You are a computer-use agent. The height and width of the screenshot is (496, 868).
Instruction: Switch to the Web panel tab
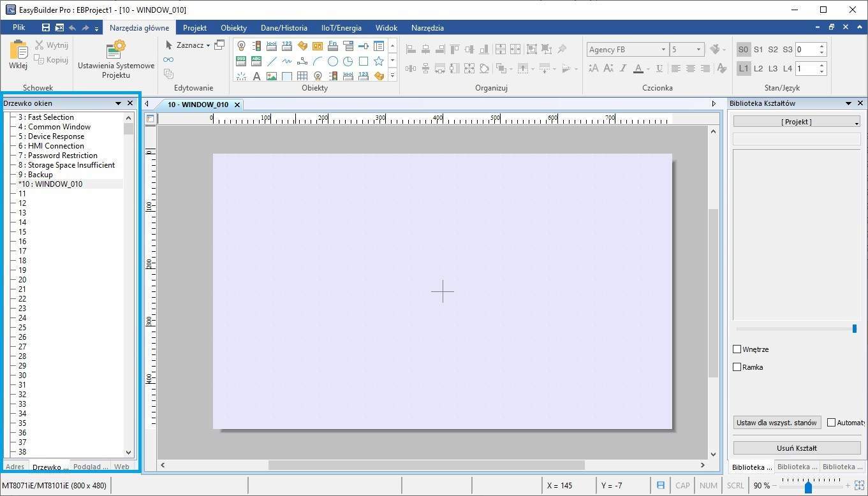[121, 467]
